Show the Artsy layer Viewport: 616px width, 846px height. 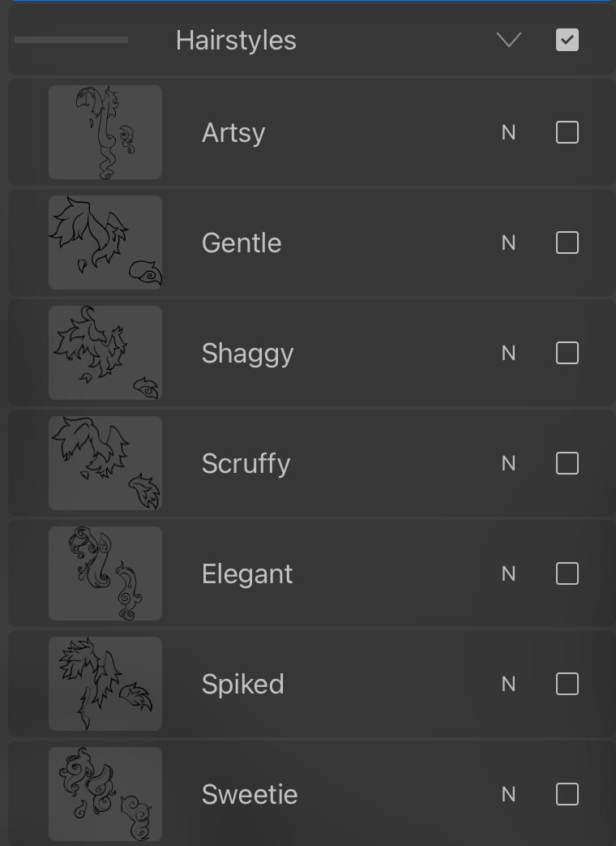pos(567,132)
